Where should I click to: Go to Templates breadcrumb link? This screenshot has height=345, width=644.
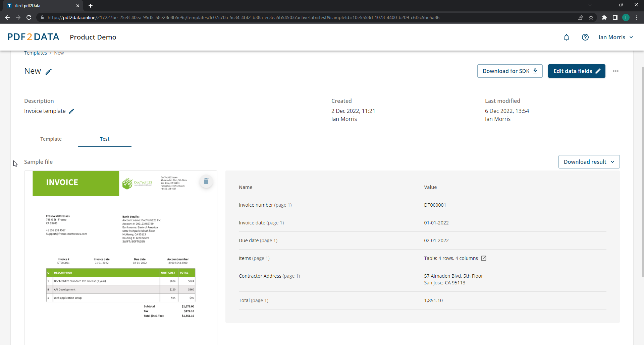tap(36, 53)
